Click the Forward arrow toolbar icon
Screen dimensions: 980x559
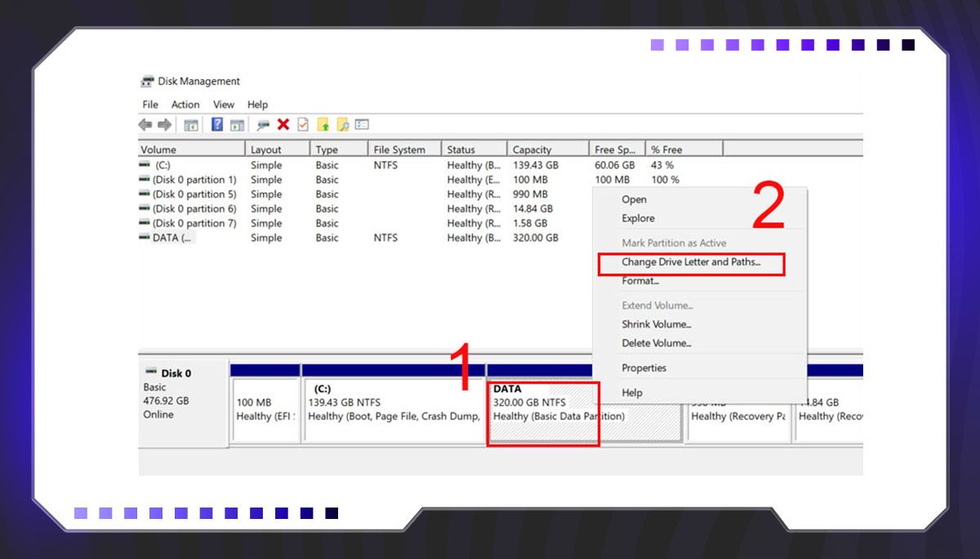click(165, 125)
